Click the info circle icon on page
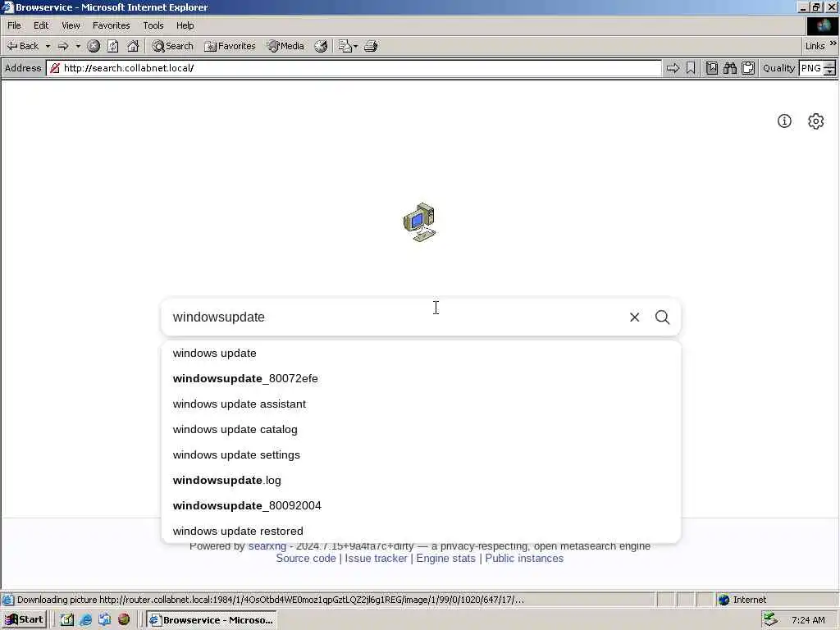The image size is (840, 630). point(784,121)
